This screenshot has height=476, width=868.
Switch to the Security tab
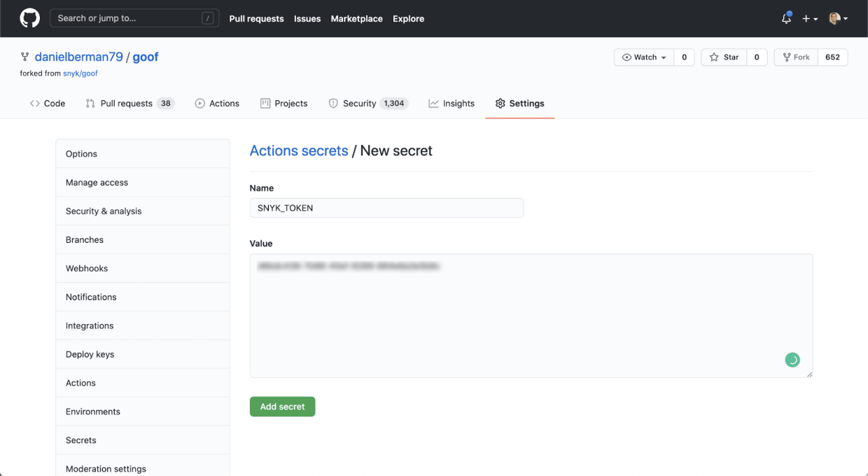tap(367, 104)
